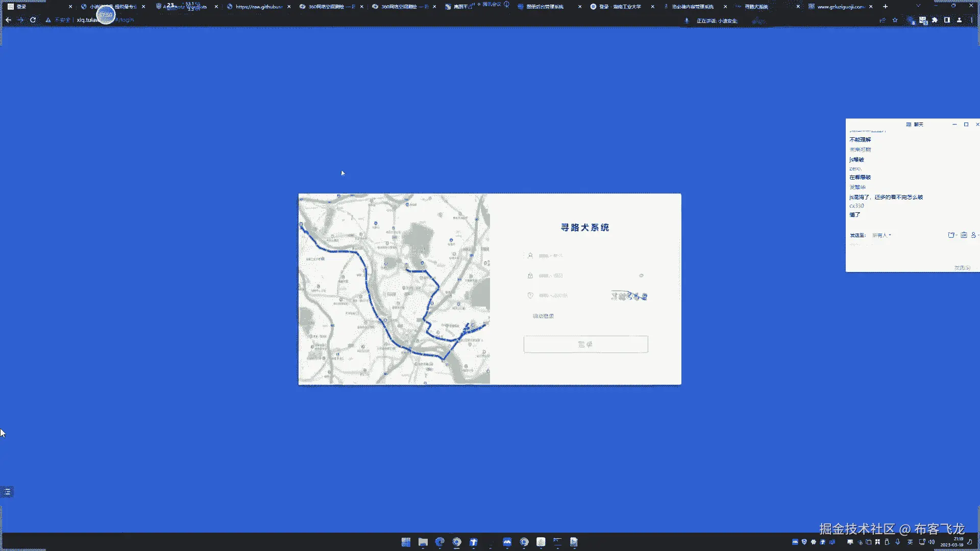
Task: Toggle password visibility eye icon
Action: (x=641, y=275)
